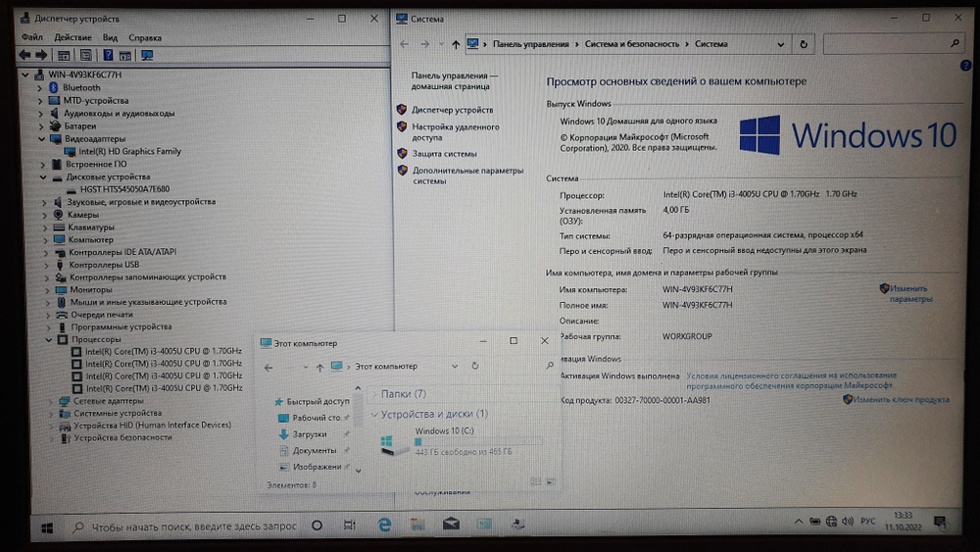Open the Файл menu in Device Manager

32,37
